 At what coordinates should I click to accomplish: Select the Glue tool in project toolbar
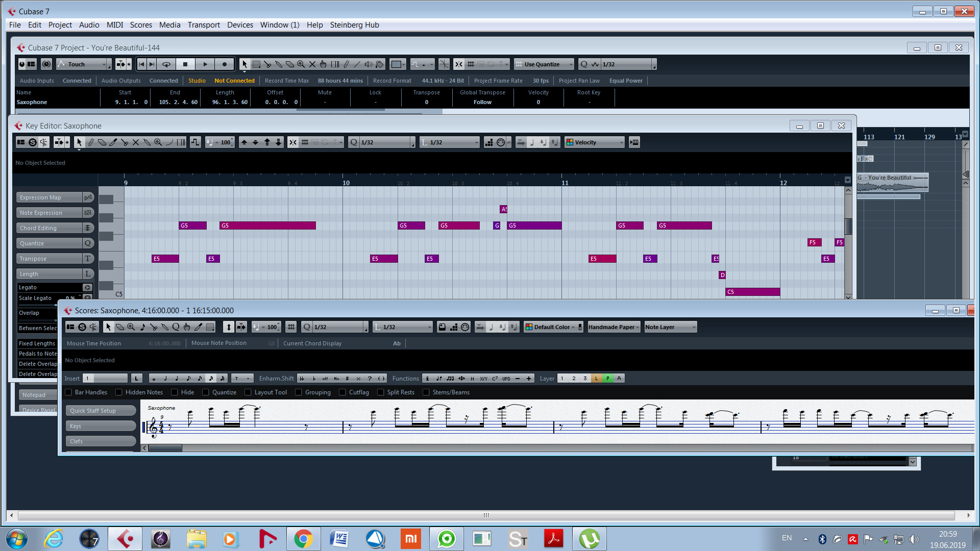pyautogui.click(x=279, y=64)
